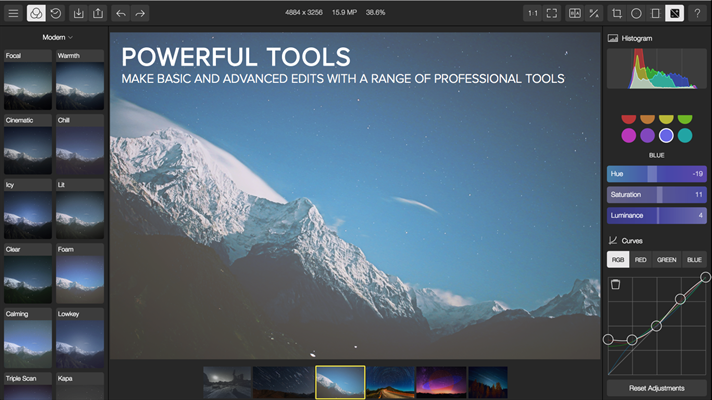Apply the Cinematic preset
This screenshot has height=400, width=712.
(28, 144)
